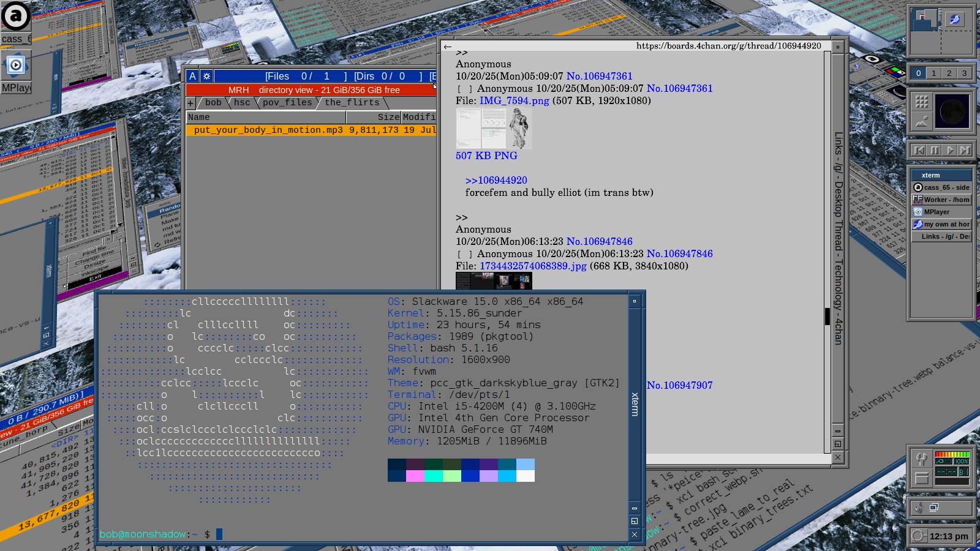Open the IMG_7594 image thumbnail
This screenshot has height=551, width=980.
494,129
